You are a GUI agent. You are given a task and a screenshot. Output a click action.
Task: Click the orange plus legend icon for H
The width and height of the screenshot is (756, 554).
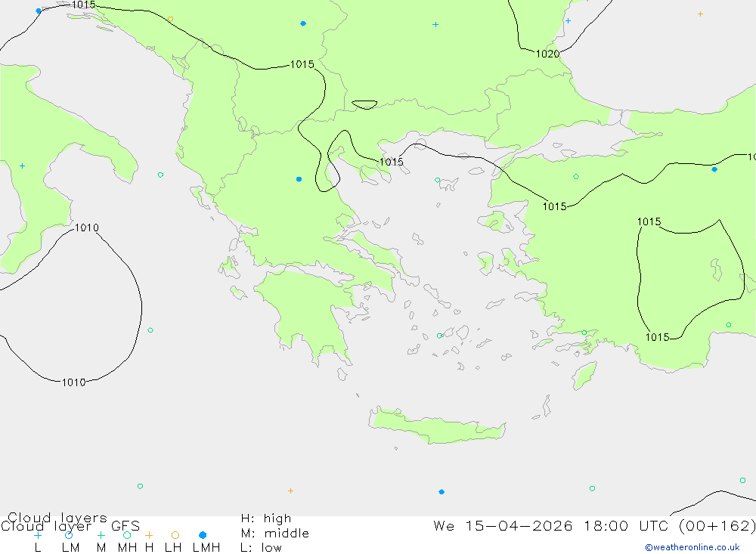click(x=149, y=535)
